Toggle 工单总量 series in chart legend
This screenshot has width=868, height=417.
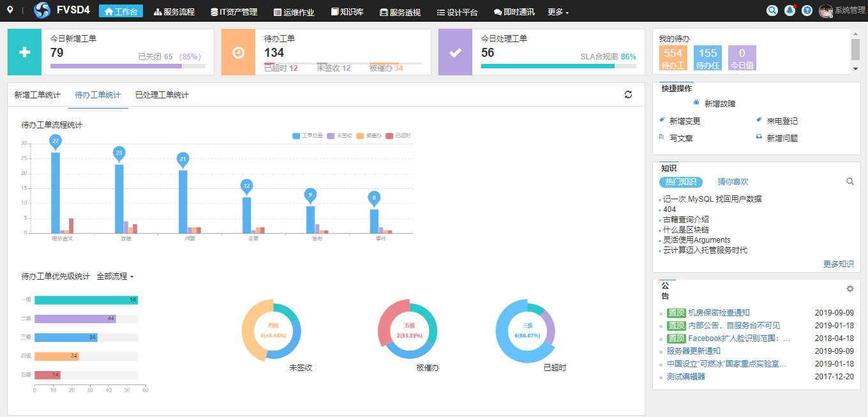(305, 135)
